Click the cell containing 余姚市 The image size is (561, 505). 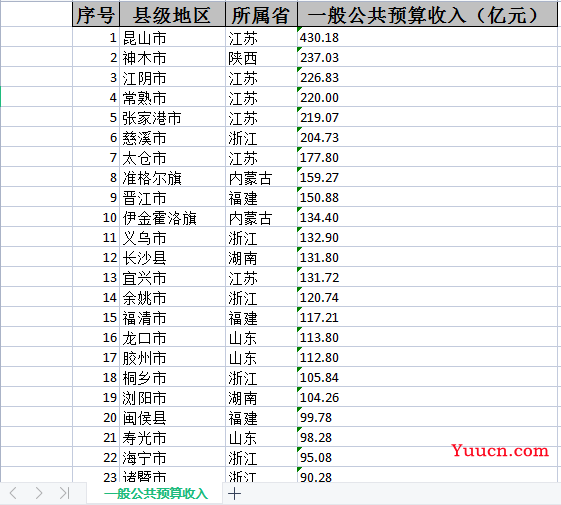172,298
